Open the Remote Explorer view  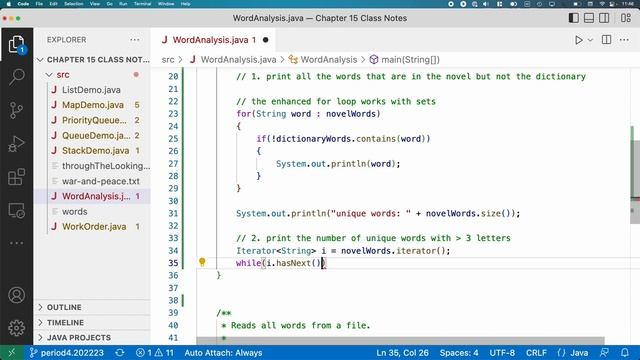(16, 211)
